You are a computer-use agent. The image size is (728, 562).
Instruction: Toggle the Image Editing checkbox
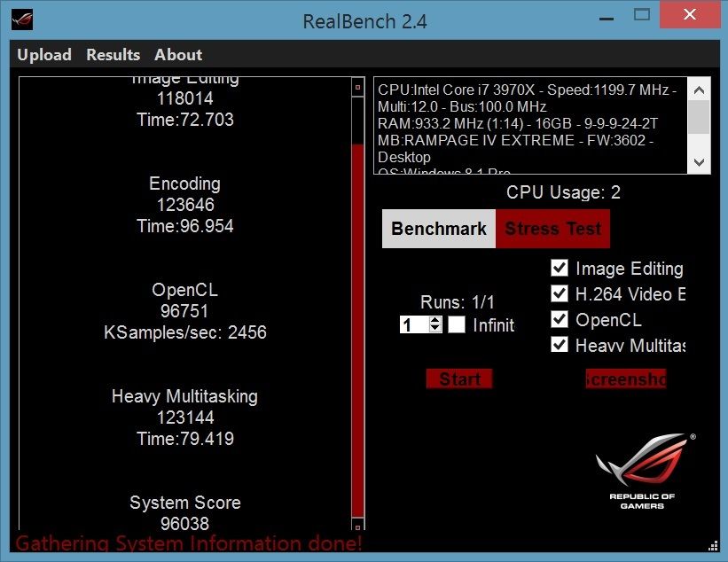(x=560, y=268)
